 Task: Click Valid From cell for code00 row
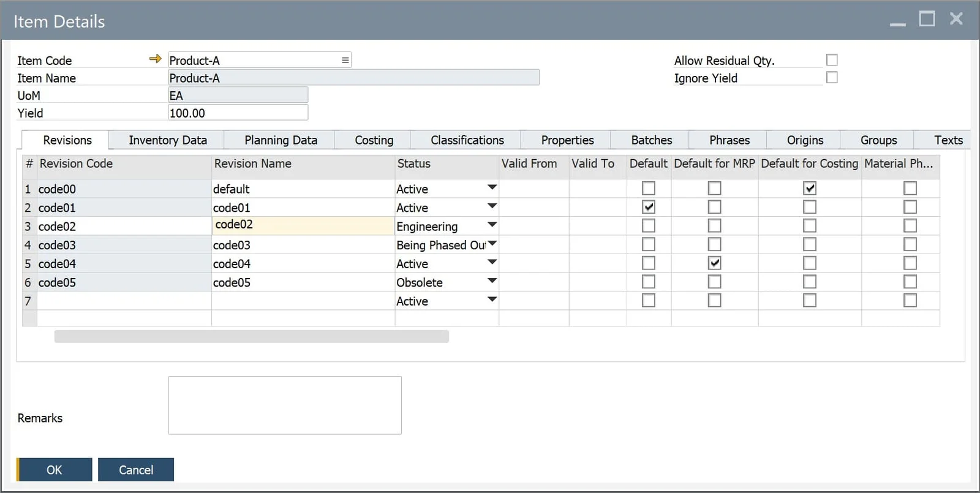pyautogui.click(x=534, y=189)
